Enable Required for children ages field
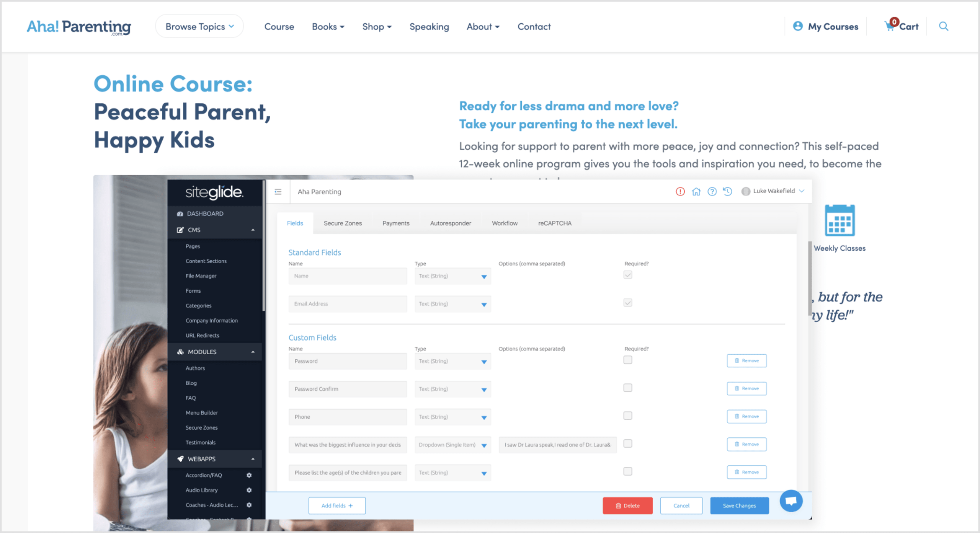Image resolution: width=980 pixels, height=533 pixels. point(628,472)
